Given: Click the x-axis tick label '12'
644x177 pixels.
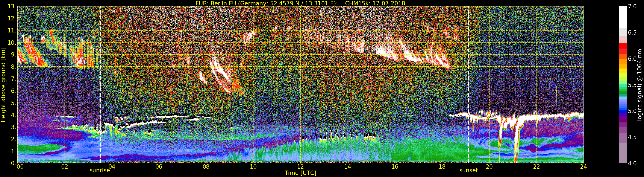Looking at the screenshot, I should tap(300, 167).
